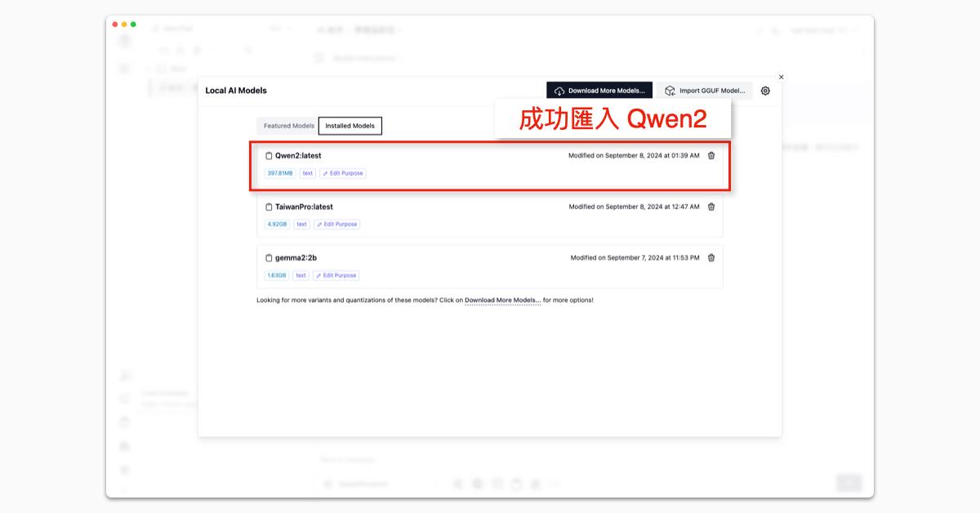
Task: Open Local AI settings gear icon
Action: [765, 91]
